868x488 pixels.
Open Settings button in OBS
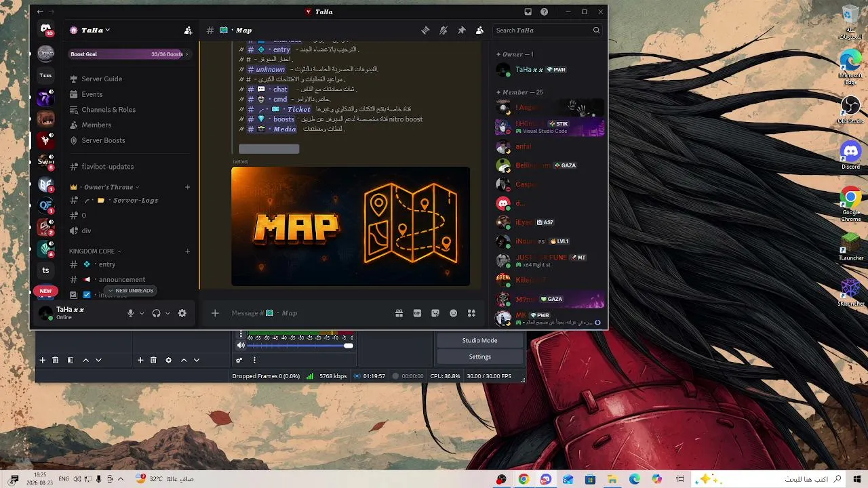point(479,357)
